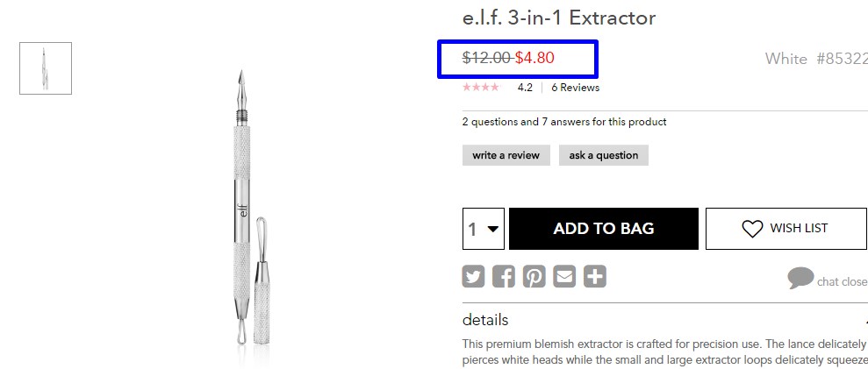Click the details section heading
This screenshot has width=868, height=369.
(485, 320)
